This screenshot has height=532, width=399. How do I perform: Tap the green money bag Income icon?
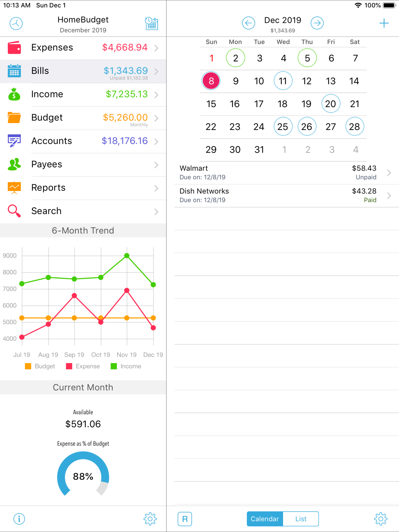point(14,94)
